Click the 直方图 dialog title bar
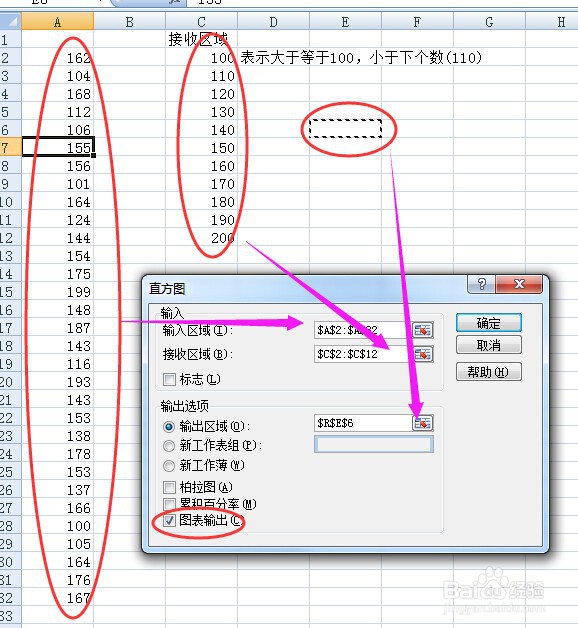578x628 pixels. (x=306, y=288)
